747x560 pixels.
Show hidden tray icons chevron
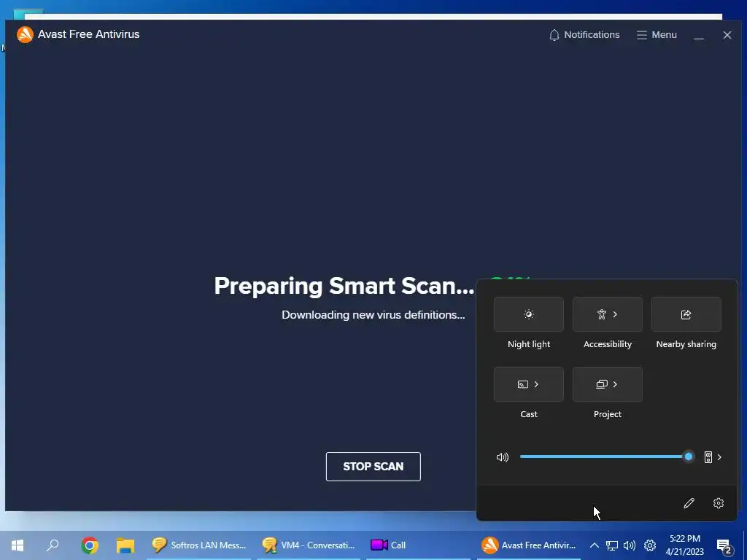(x=595, y=545)
